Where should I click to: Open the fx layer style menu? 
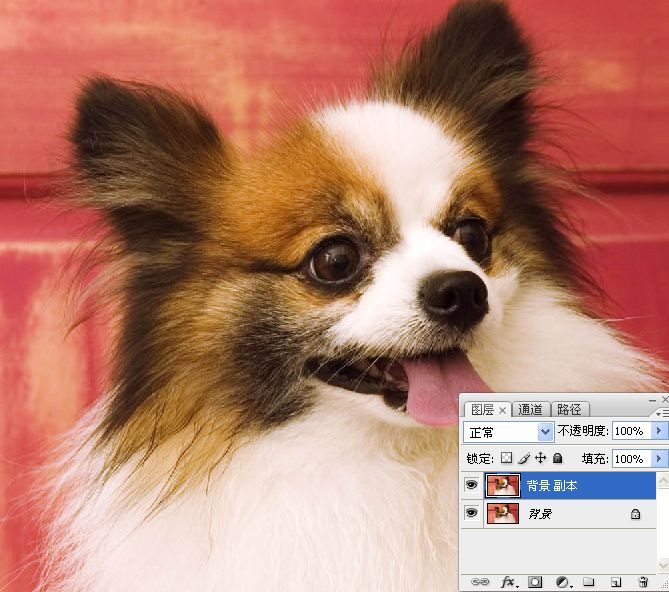pyautogui.click(x=507, y=582)
